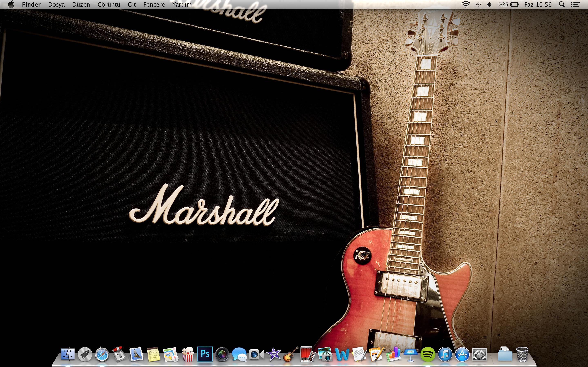Viewport: 588px width, 367px height.
Task: Open Photoshop from the Dock
Action: [205, 354]
